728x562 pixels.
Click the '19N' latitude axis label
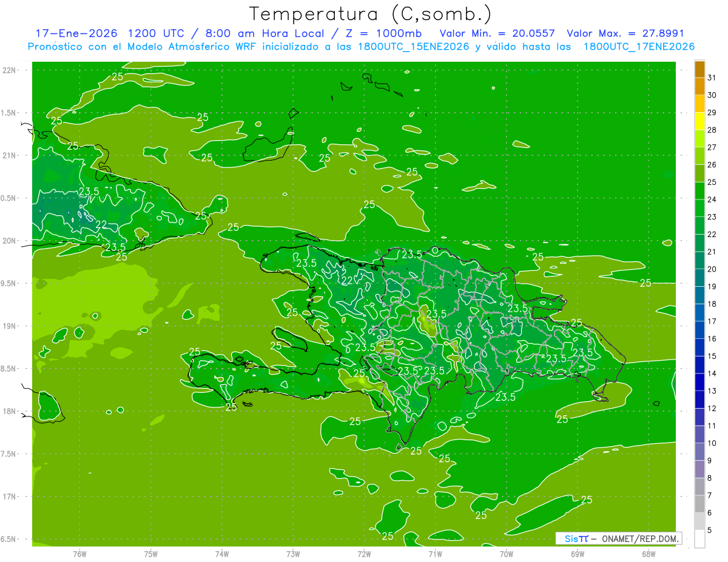pyautogui.click(x=9, y=326)
